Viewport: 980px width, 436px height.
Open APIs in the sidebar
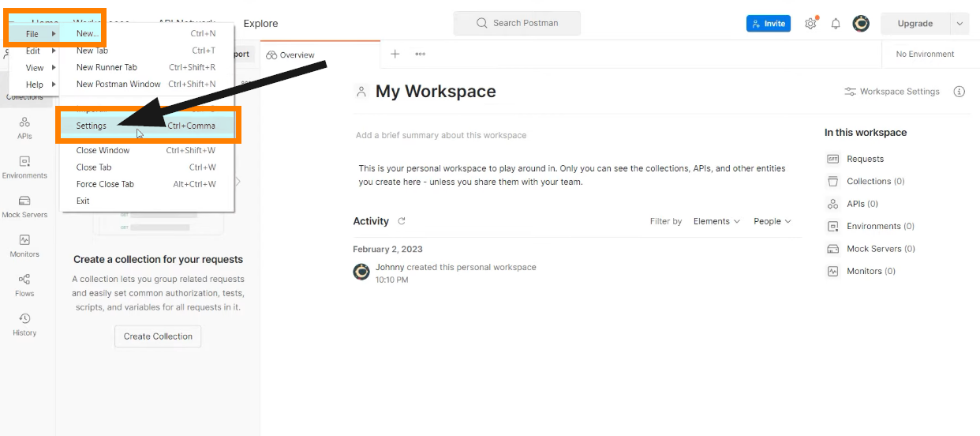click(x=24, y=128)
